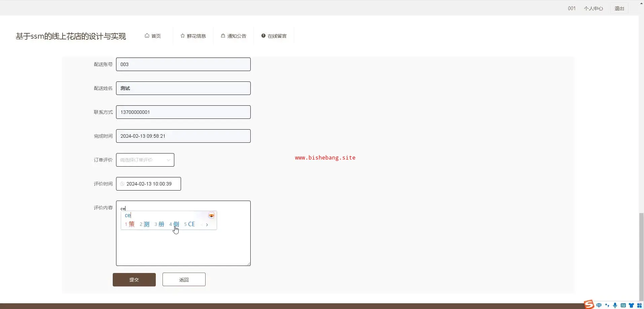
Task: Start Sogou voice input microphone
Action: (x=615, y=305)
